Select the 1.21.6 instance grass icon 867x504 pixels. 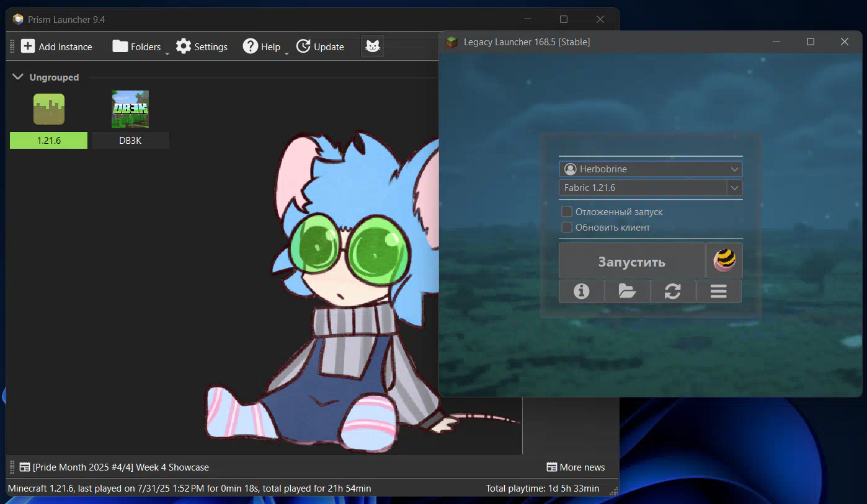click(49, 109)
